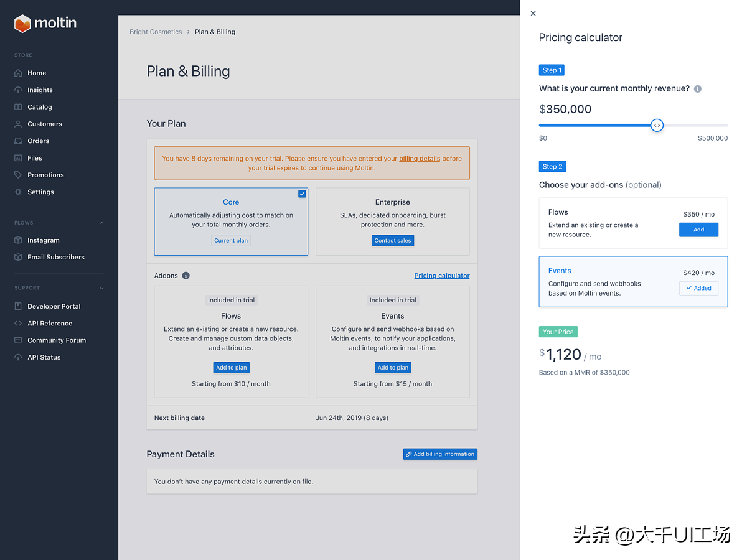Viewport: 747px width, 560px height.
Task: Click the monthly revenue slider handle
Action: [x=657, y=125]
